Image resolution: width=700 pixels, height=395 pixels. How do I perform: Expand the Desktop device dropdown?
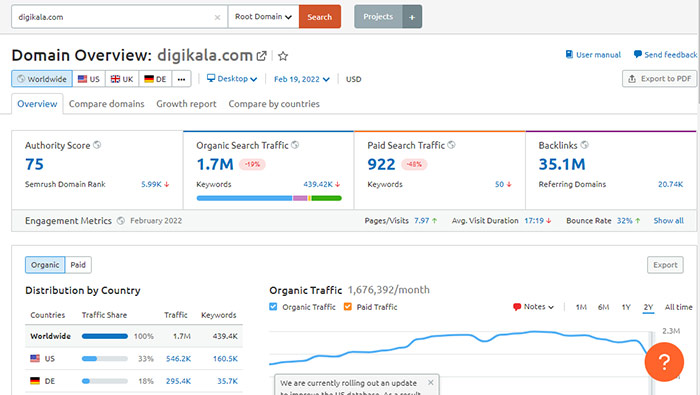click(x=232, y=79)
